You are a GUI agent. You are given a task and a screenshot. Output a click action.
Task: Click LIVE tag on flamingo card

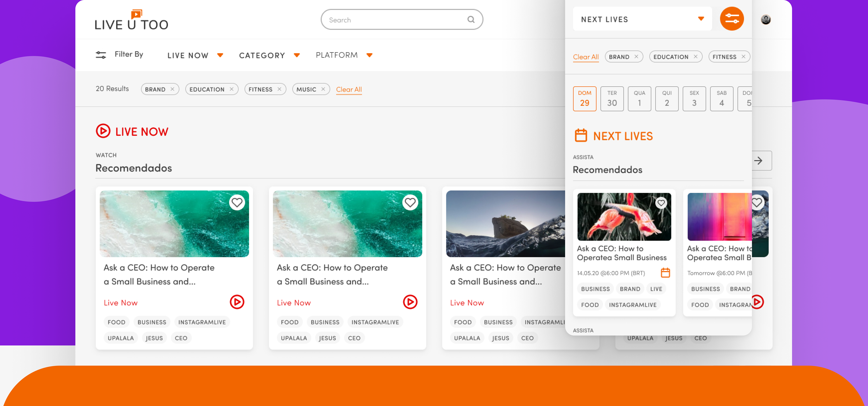click(656, 289)
